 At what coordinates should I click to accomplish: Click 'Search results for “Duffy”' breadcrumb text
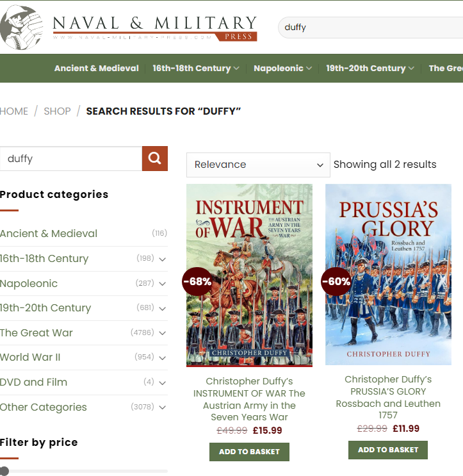pos(163,111)
